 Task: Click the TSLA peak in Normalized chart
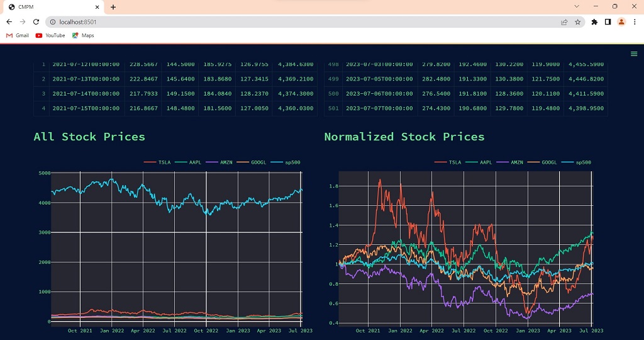379,180
